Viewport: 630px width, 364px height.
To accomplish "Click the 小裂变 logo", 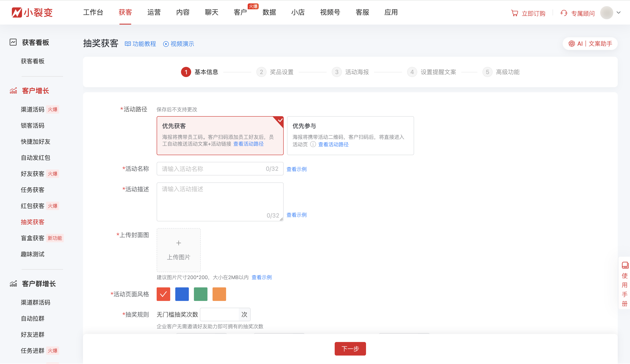I will [32, 12].
